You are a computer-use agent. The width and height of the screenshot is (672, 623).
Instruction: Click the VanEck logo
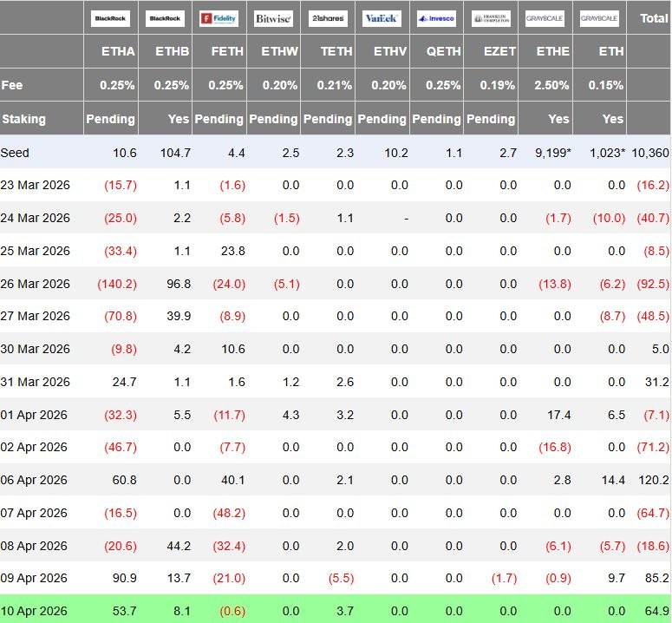(x=382, y=18)
